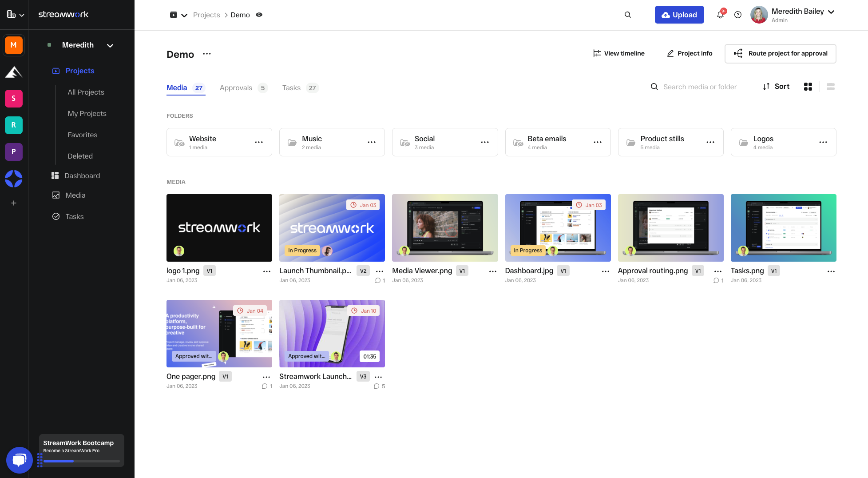The height and width of the screenshot is (478, 868).
Task: Switch to the pink S workspace
Action: pos(14,98)
